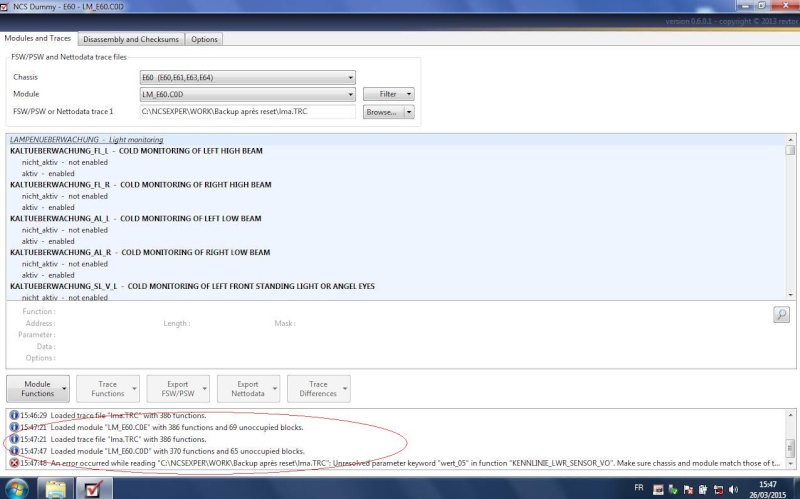800x499 pixels.
Task: Click the FR language indicator
Action: click(639, 487)
